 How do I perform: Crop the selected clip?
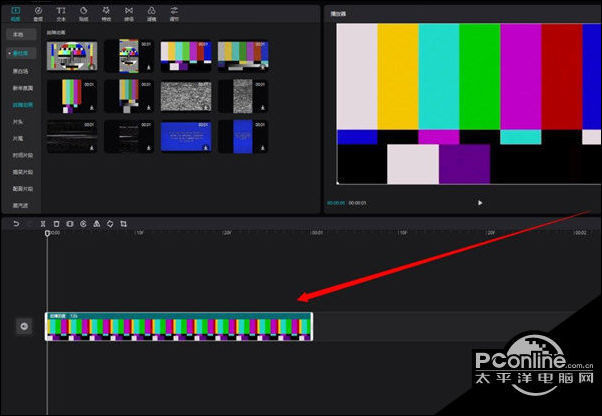tap(123, 223)
